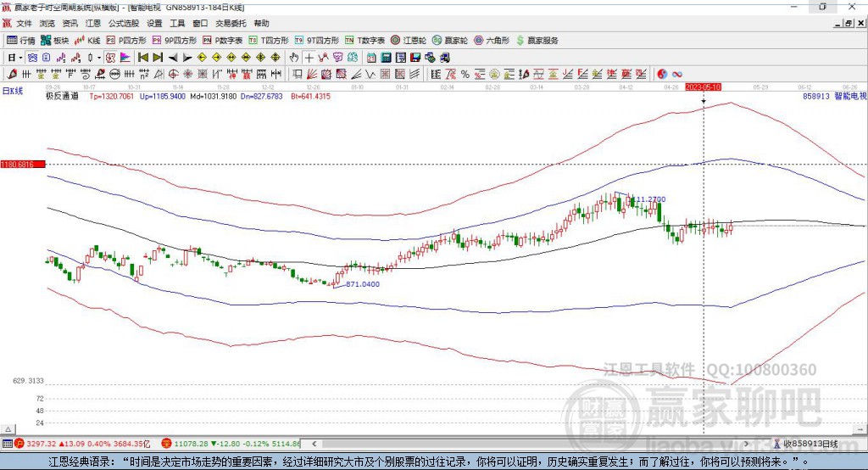Open the 9T四方形 tool
Viewport: 868px width, 470px height.
(317, 41)
